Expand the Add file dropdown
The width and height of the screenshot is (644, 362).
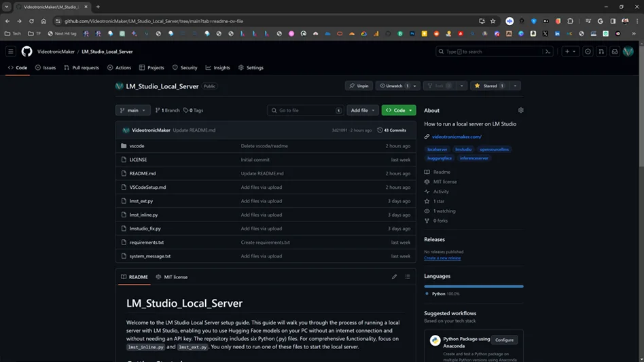point(362,110)
